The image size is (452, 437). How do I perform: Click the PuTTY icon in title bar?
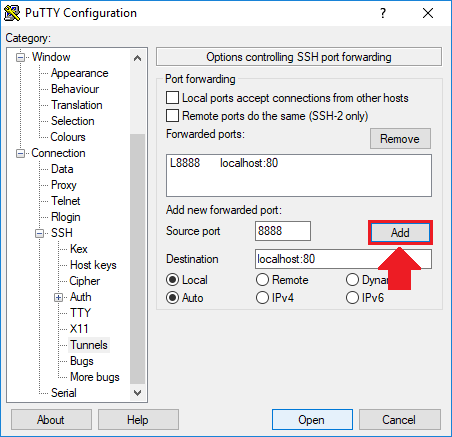pyautogui.click(x=12, y=13)
